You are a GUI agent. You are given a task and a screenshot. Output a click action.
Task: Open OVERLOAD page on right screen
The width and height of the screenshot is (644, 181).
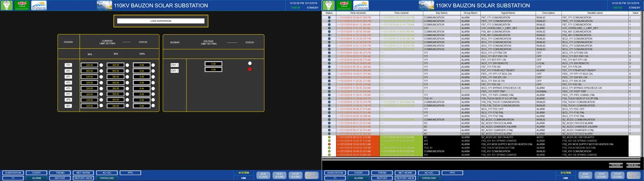[429, 178]
